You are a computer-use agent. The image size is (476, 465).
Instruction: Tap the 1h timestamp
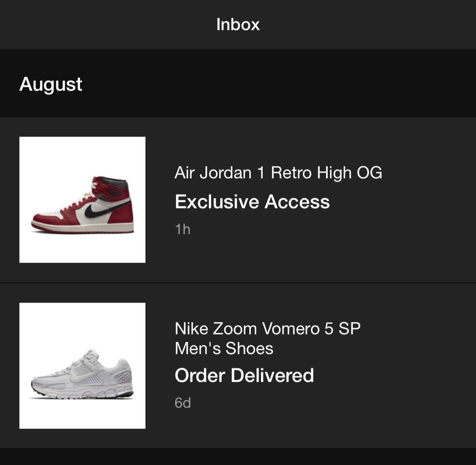click(x=182, y=228)
